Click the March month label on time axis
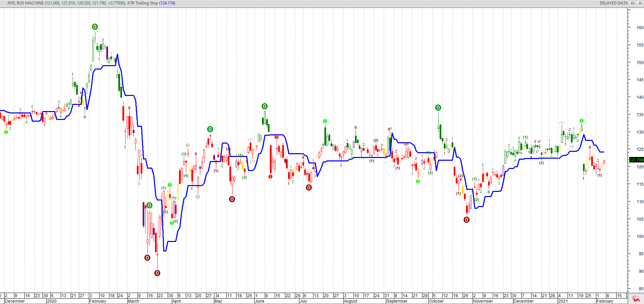This screenshot has width=644, height=304. 133,301
